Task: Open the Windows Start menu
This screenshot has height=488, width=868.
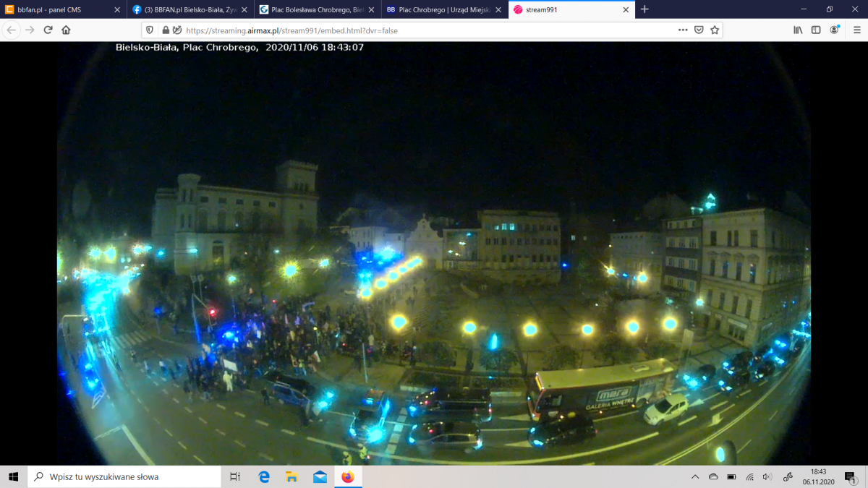Action: pyautogui.click(x=13, y=477)
